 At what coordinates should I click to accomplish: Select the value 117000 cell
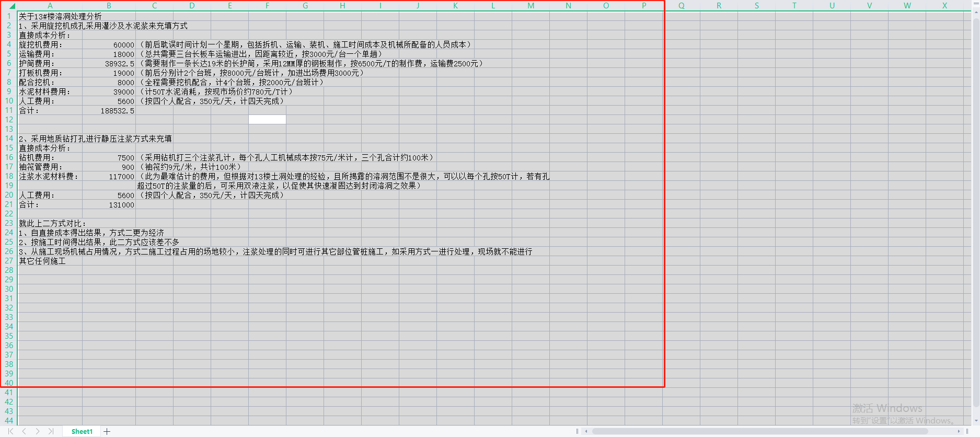109,176
